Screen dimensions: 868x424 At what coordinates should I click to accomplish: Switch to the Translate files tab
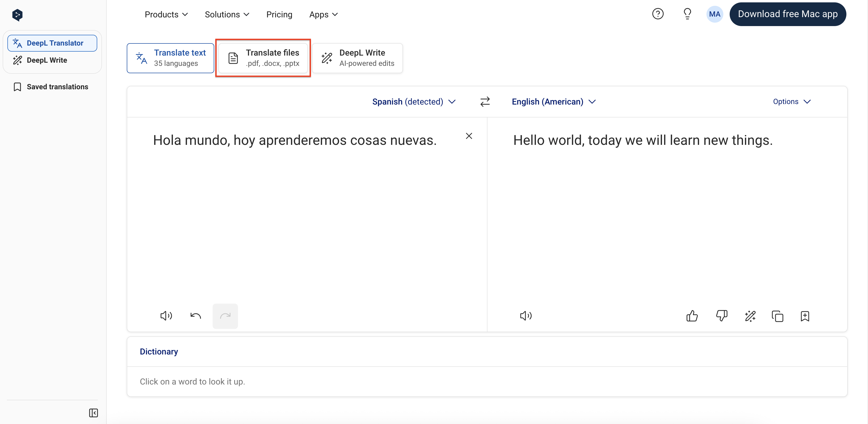coord(263,58)
